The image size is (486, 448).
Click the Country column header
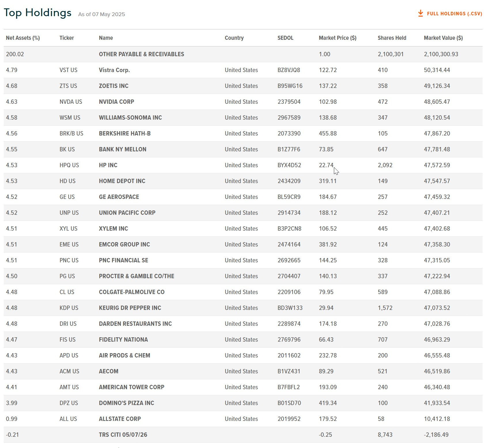pos(234,38)
